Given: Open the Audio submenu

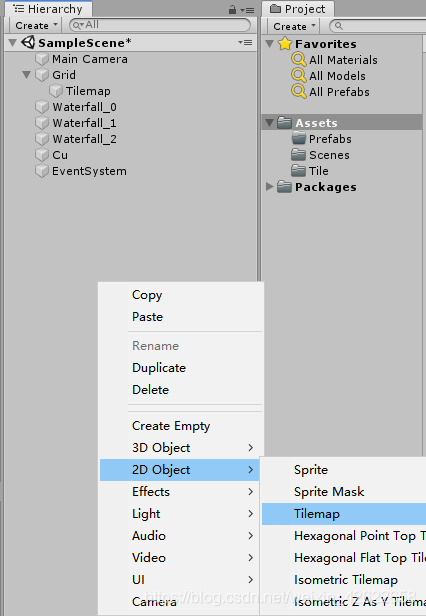Looking at the screenshot, I should pos(180,536).
